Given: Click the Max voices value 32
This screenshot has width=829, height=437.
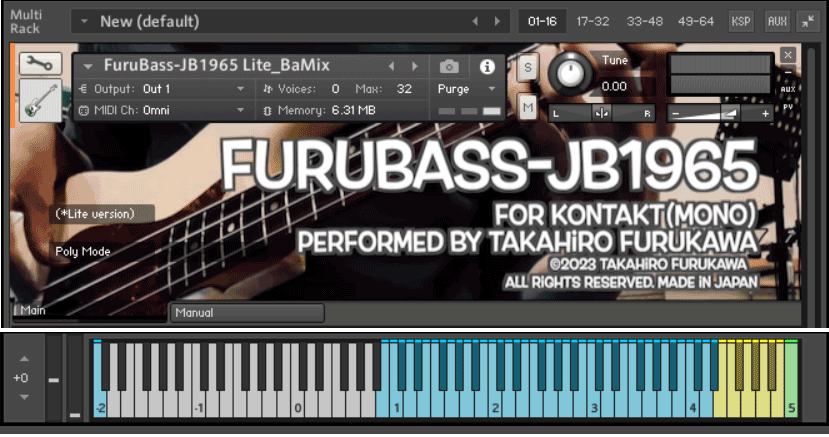Looking at the screenshot, I should pos(404,89).
